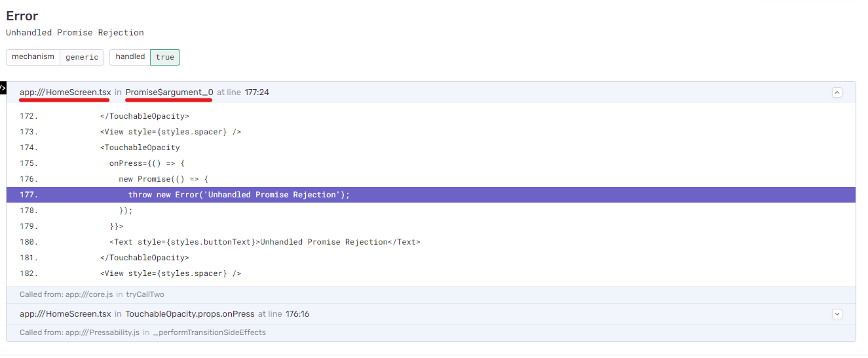Click code line 175 onPress handler

click(x=147, y=163)
